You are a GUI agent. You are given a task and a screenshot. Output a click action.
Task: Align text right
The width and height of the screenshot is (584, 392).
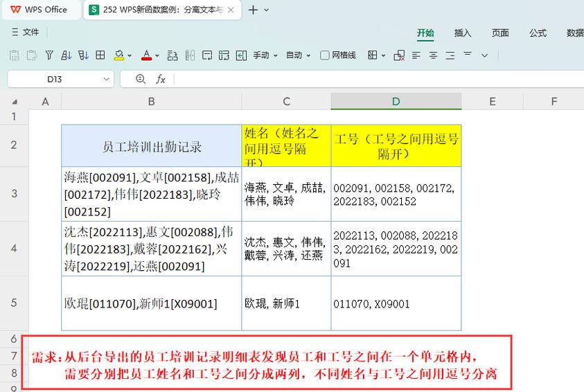pyautogui.click(x=450, y=55)
